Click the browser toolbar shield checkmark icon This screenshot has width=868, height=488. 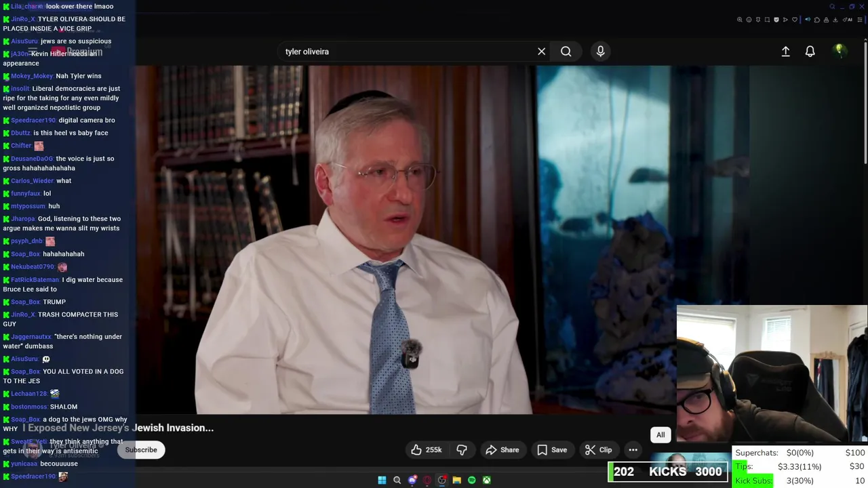(x=776, y=20)
